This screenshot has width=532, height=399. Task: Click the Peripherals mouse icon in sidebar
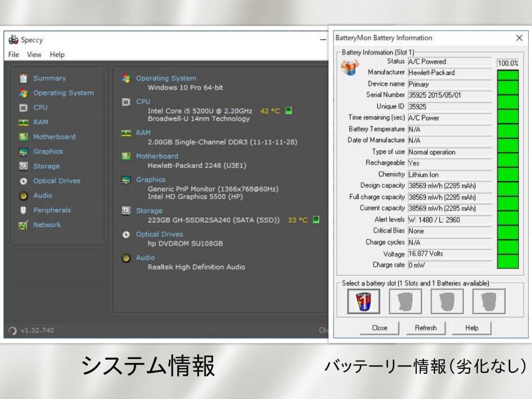[23, 210]
